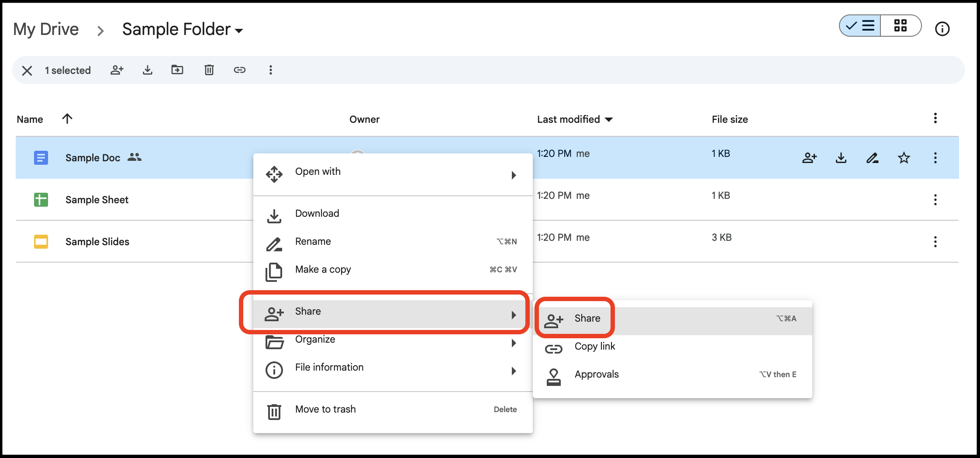Download Sample Doc using its row icon

[x=841, y=158]
